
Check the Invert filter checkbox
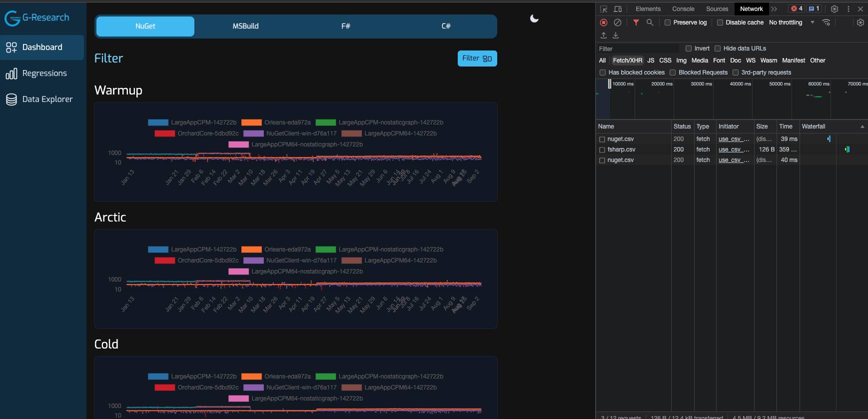pyautogui.click(x=689, y=48)
